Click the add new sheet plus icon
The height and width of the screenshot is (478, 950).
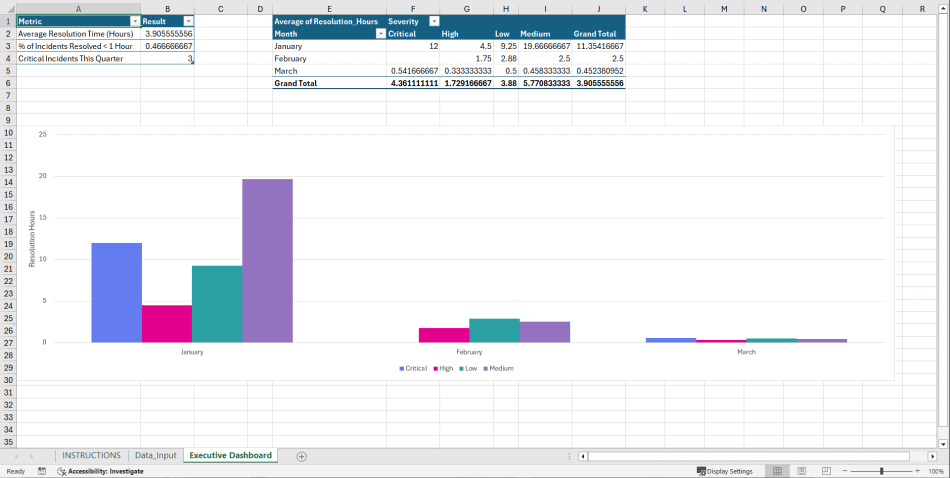301,456
